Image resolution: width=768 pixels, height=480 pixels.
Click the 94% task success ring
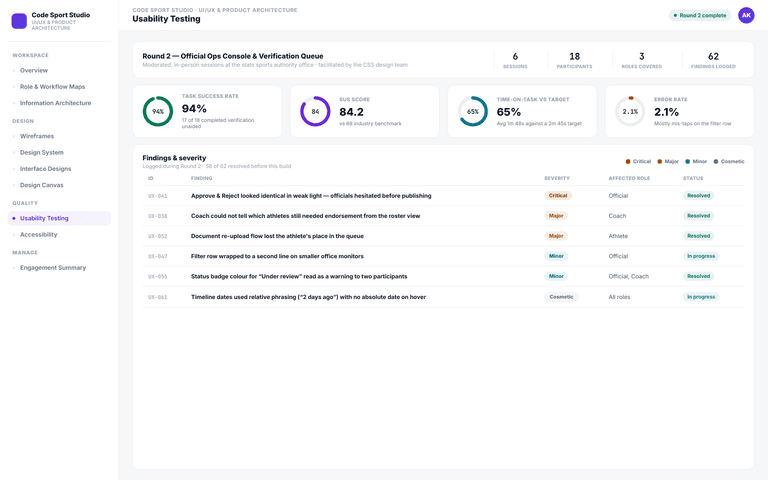pos(158,111)
